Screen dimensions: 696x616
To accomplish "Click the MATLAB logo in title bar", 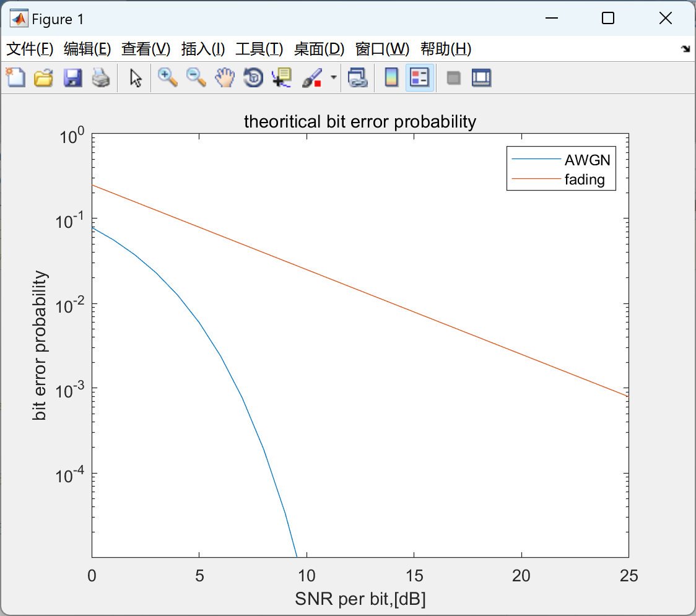I will [x=19, y=19].
